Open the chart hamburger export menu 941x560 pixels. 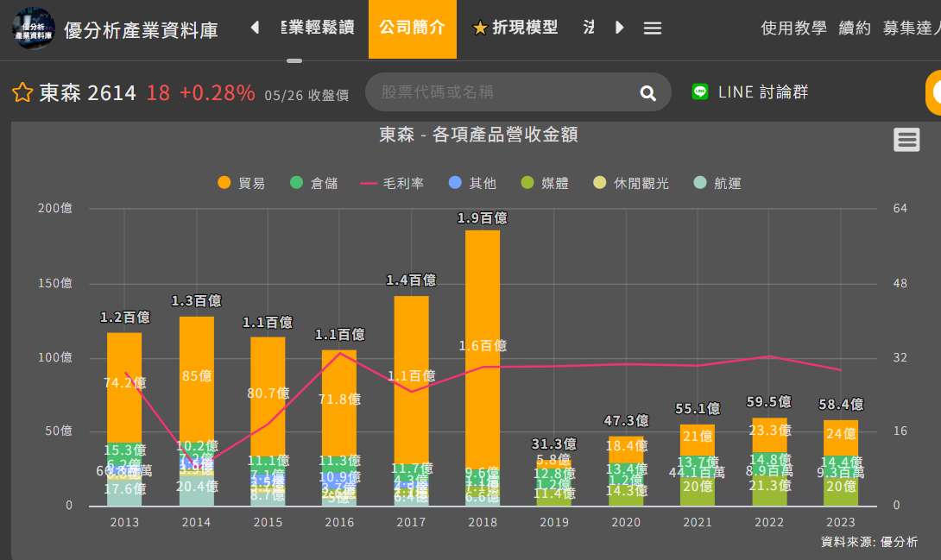pos(906,140)
